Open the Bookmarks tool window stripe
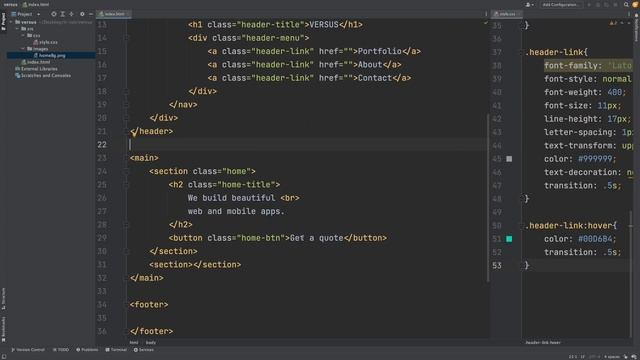The image size is (640, 360). [x=3, y=329]
